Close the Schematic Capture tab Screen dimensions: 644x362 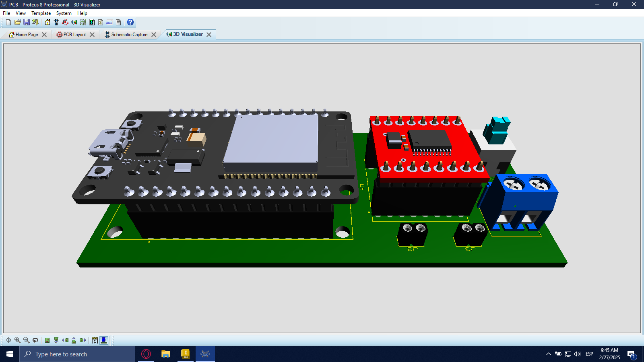(154, 35)
